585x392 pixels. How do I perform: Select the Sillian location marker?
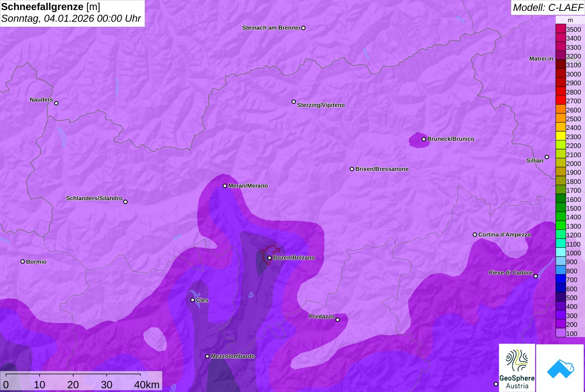pyautogui.click(x=547, y=157)
